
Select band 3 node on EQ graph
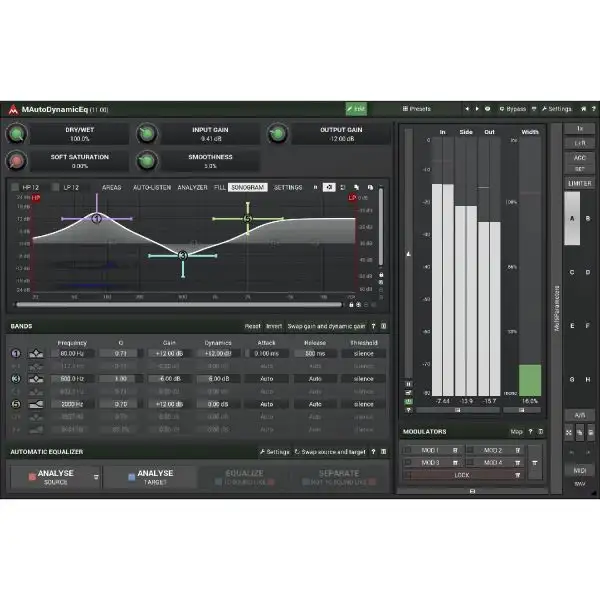[182, 255]
